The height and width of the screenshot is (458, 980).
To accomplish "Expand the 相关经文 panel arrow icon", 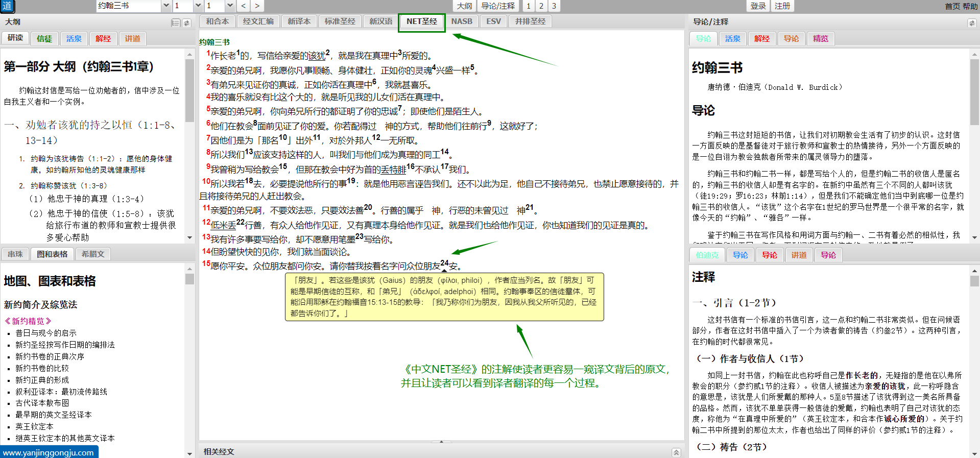I will pos(676,452).
